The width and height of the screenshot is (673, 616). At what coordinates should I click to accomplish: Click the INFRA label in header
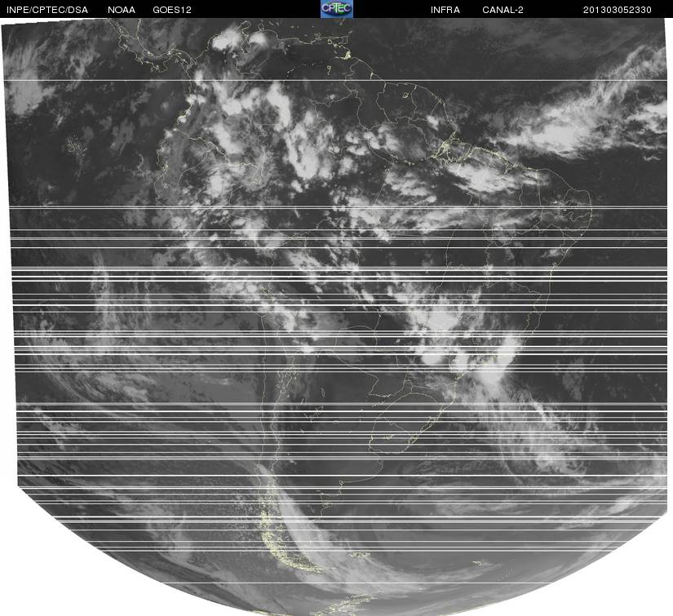[x=445, y=10]
